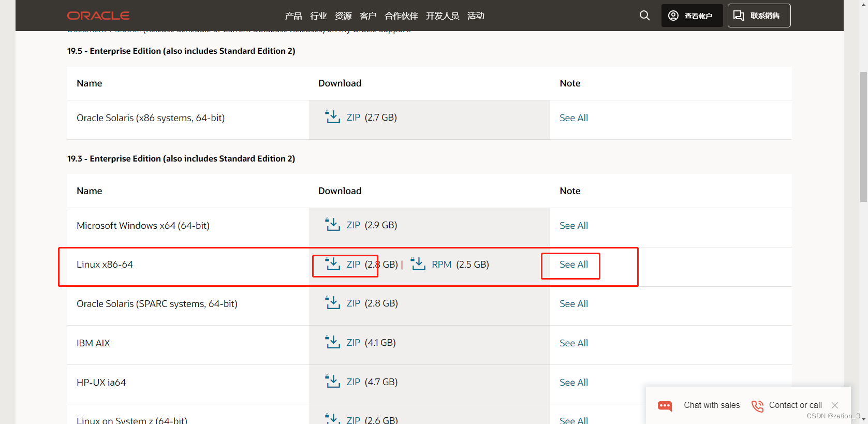This screenshot has width=868, height=424.
Task: Click See All for Linux on System z row
Action: point(573,420)
